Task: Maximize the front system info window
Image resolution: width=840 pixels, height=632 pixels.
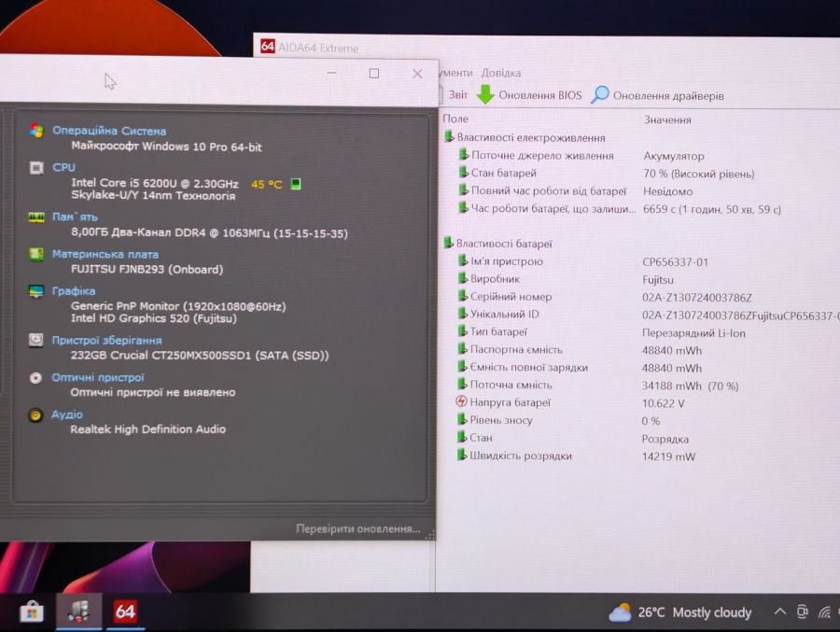Action: 374,74
